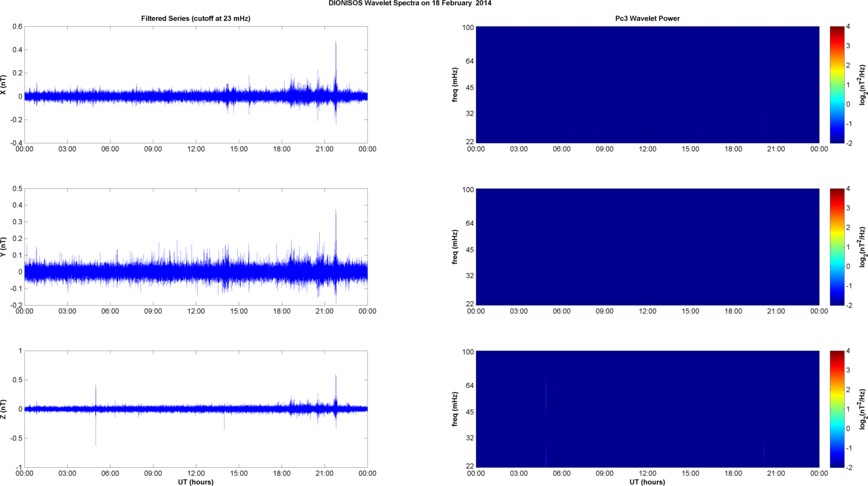Click the '4' value on X spectrogram colorbar
The width and height of the screenshot is (868, 486).
click(848, 27)
